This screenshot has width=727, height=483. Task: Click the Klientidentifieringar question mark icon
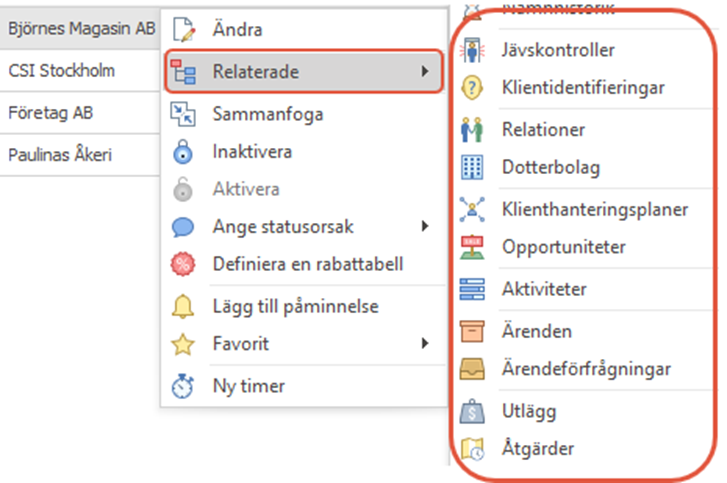[x=471, y=89]
